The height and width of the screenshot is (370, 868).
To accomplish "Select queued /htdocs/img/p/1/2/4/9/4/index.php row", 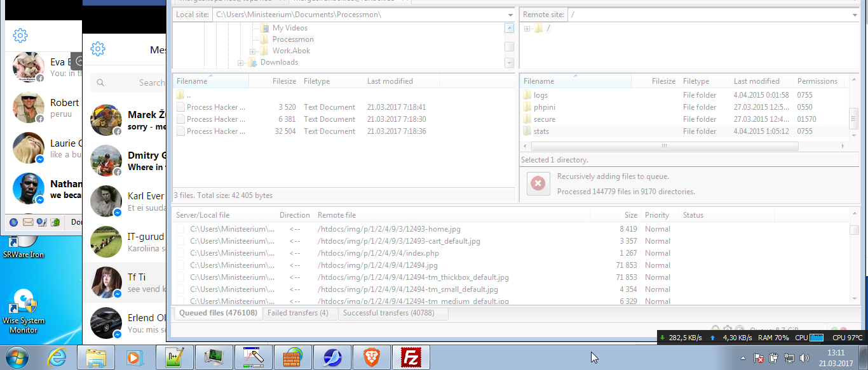I will click(512, 253).
